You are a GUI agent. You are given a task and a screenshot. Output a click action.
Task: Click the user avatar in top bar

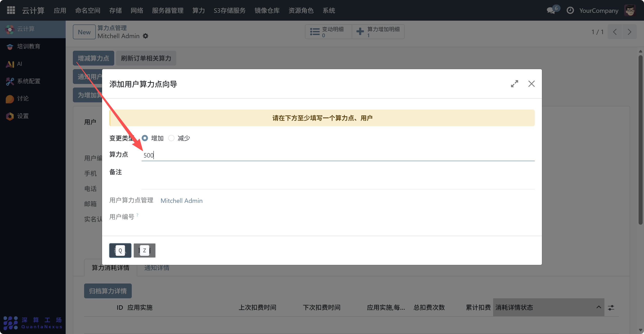click(630, 10)
